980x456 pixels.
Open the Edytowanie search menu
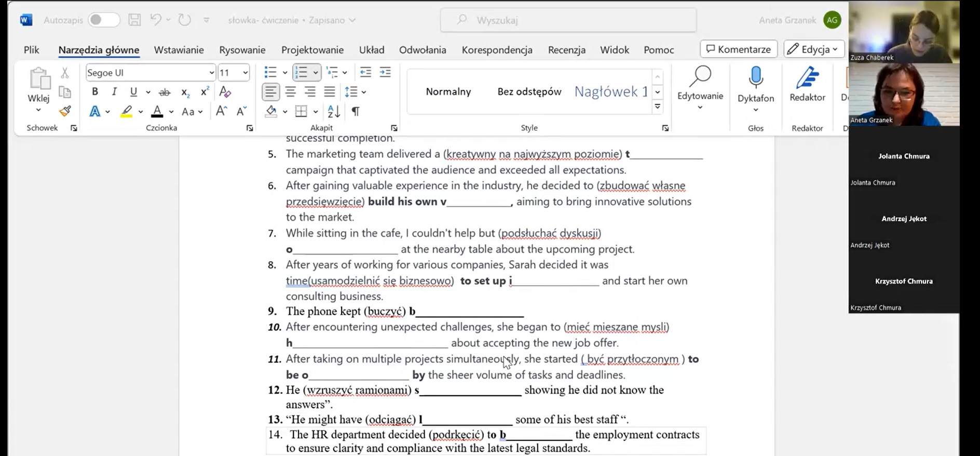(x=700, y=88)
